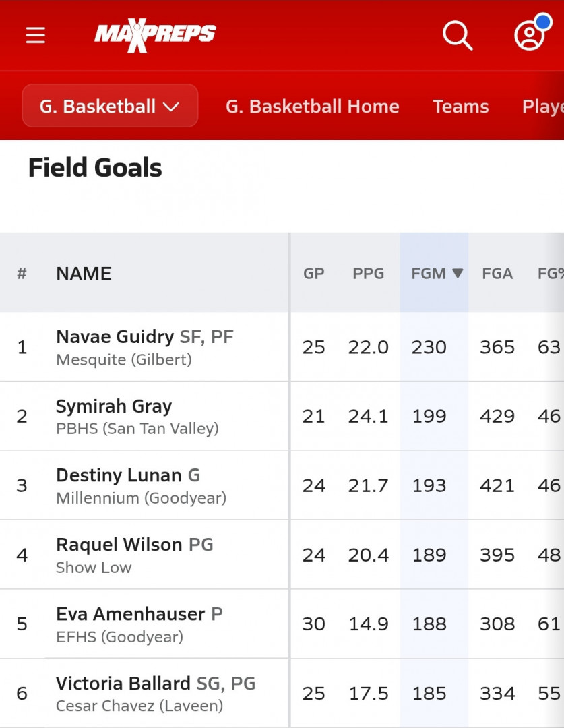The image size is (564, 728).
Task: Open Victoria Ballard's player profile
Action: [123, 684]
